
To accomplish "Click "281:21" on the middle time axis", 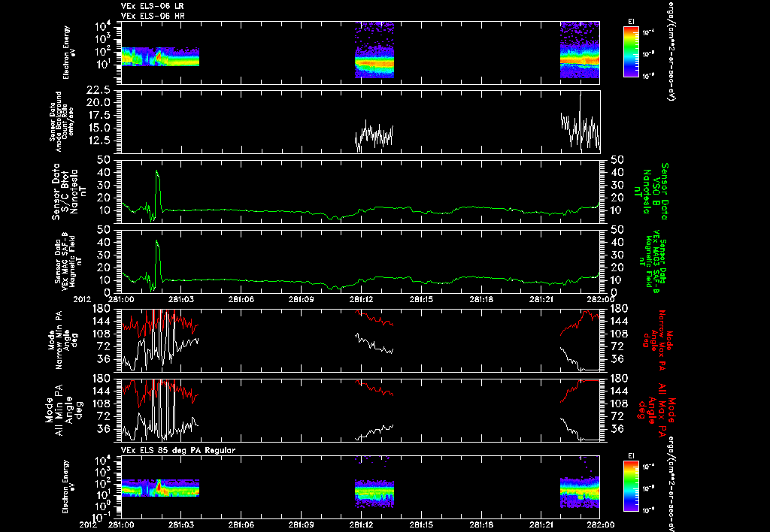I will 541,299.
